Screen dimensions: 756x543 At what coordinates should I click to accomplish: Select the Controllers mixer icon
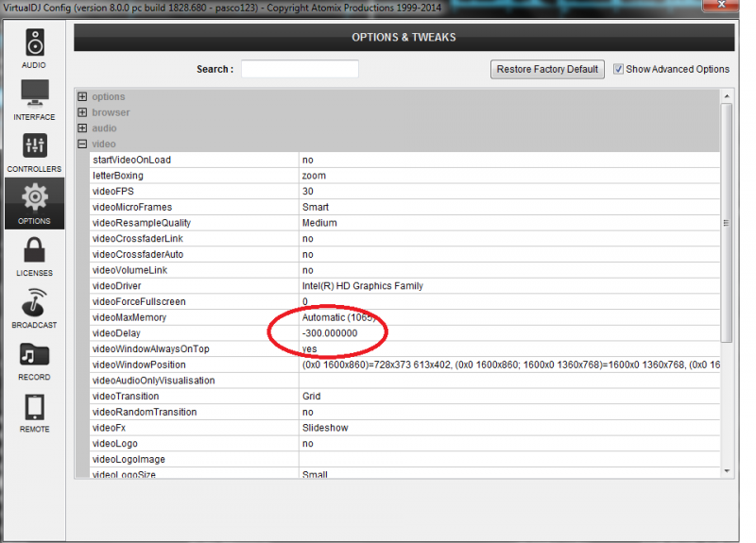[34, 146]
